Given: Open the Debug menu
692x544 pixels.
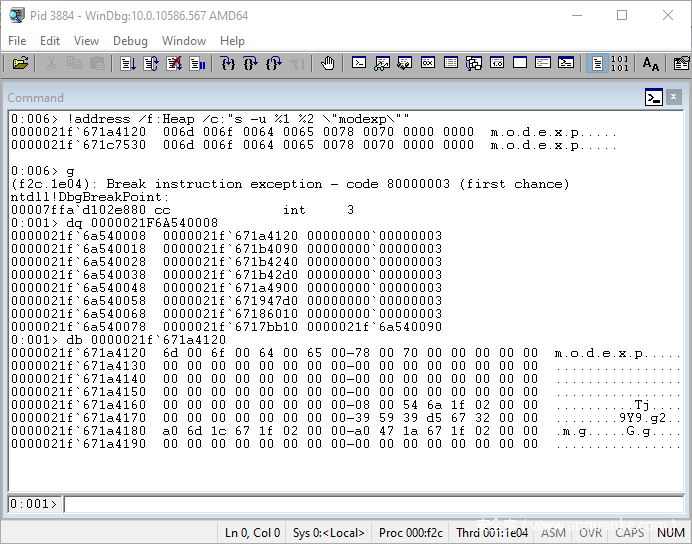Looking at the screenshot, I should [130, 41].
